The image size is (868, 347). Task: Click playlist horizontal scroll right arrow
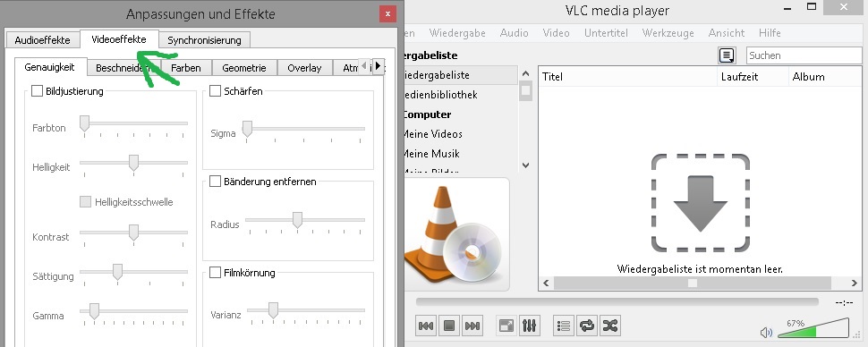[x=855, y=283]
